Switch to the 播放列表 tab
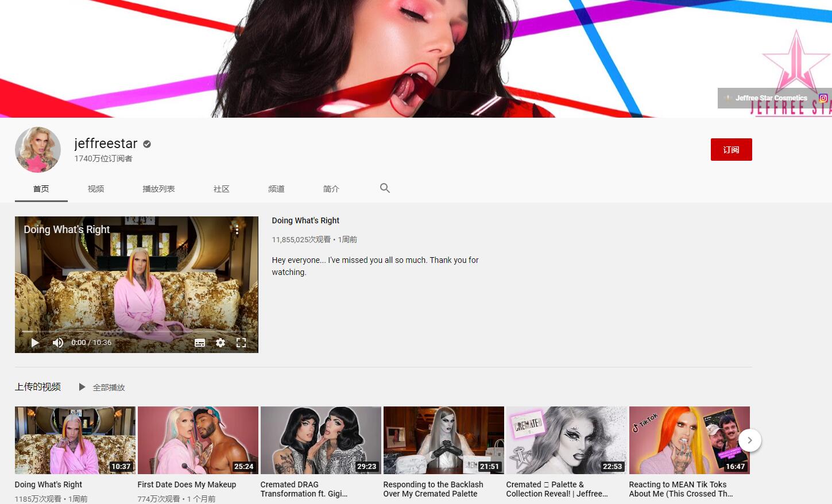The image size is (832, 504). point(158,189)
